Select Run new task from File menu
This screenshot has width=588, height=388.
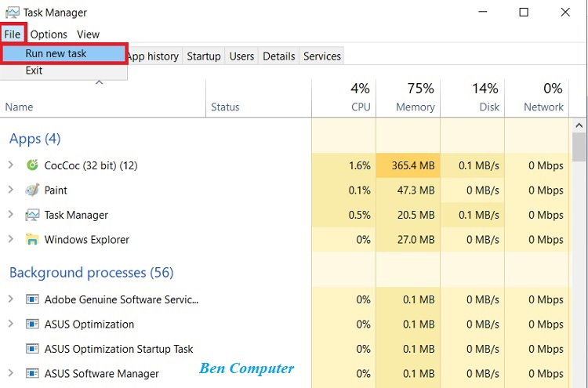click(x=56, y=53)
